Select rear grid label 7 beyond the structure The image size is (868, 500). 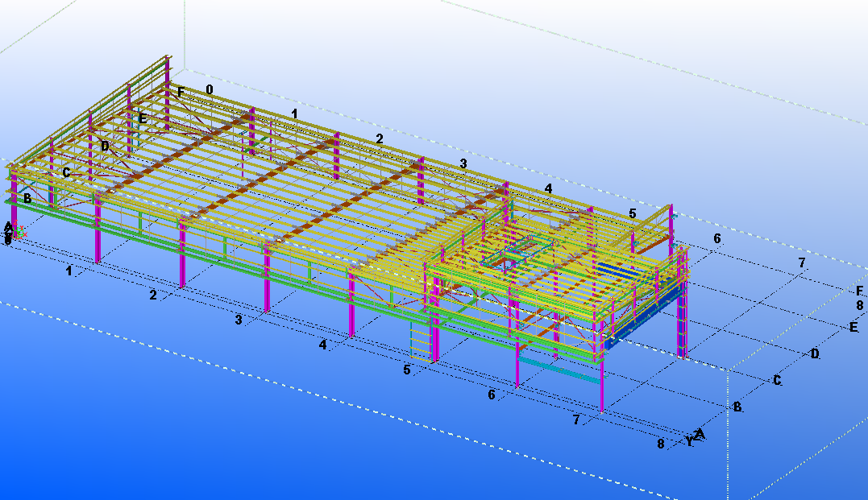coord(802,262)
